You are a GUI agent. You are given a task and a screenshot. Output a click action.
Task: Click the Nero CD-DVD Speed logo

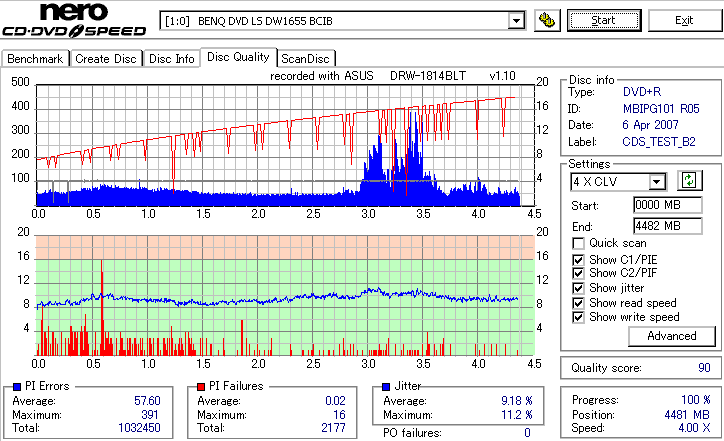74,19
